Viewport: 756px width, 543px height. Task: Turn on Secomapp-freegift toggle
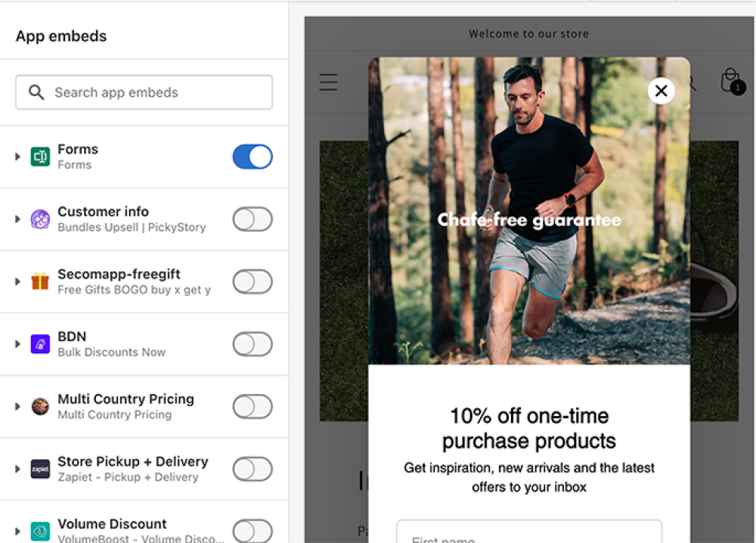[252, 281]
